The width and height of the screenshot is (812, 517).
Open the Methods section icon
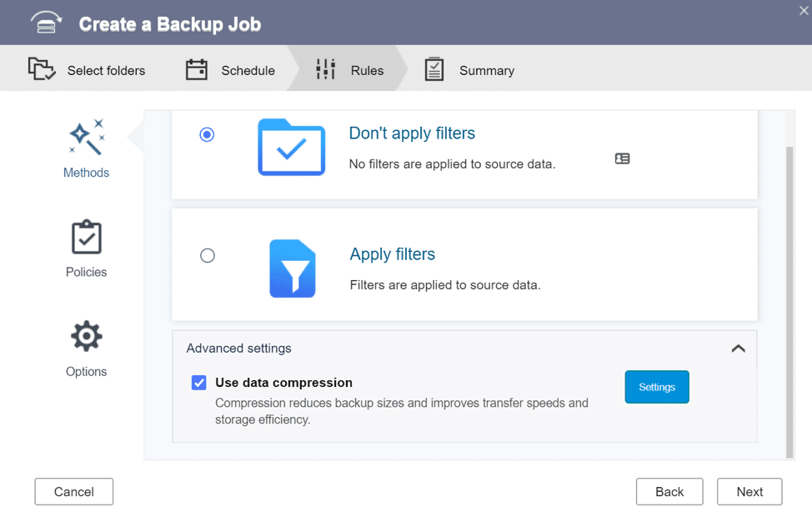point(87,138)
